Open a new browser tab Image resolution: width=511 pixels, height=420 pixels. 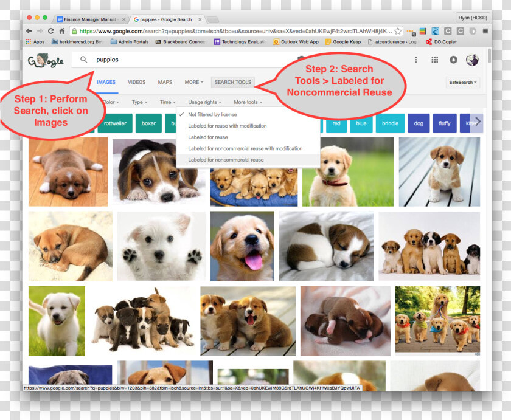pyautogui.click(x=213, y=20)
